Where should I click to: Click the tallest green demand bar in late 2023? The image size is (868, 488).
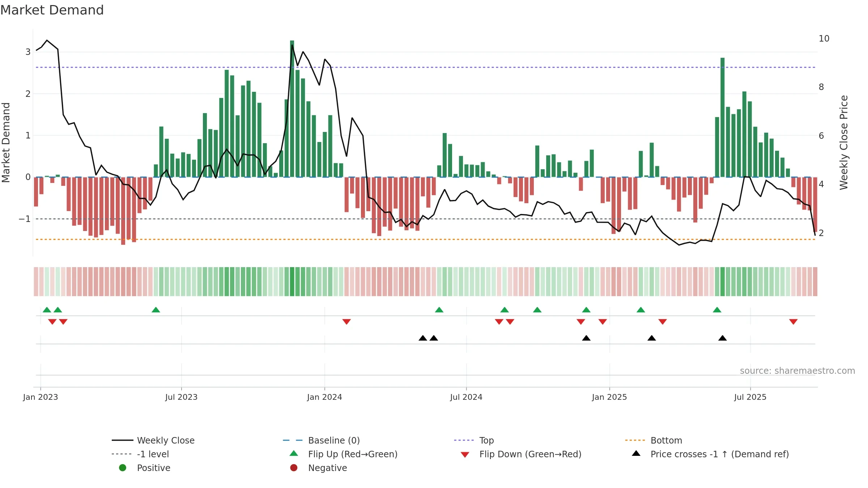click(x=292, y=109)
